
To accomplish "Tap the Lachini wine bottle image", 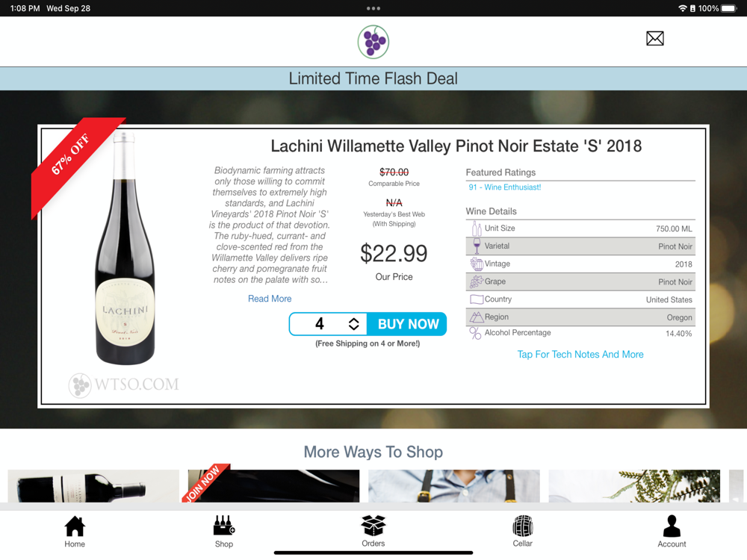I will 125,249.
